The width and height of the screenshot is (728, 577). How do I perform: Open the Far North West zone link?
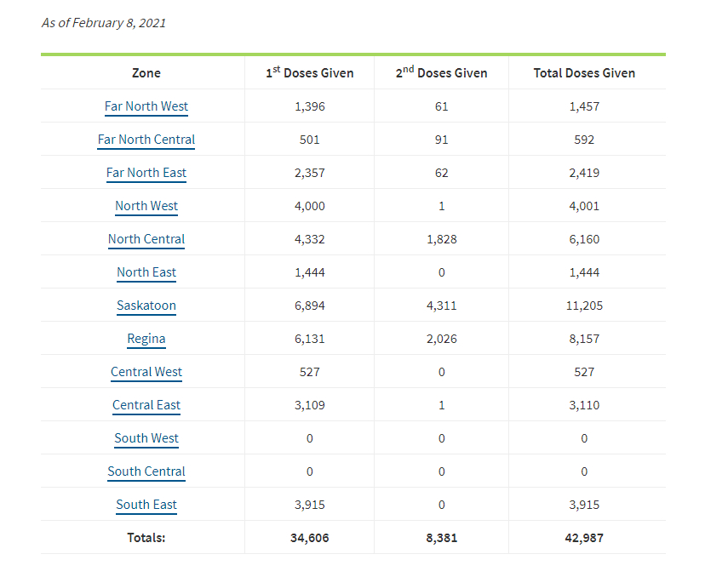[146, 106]
